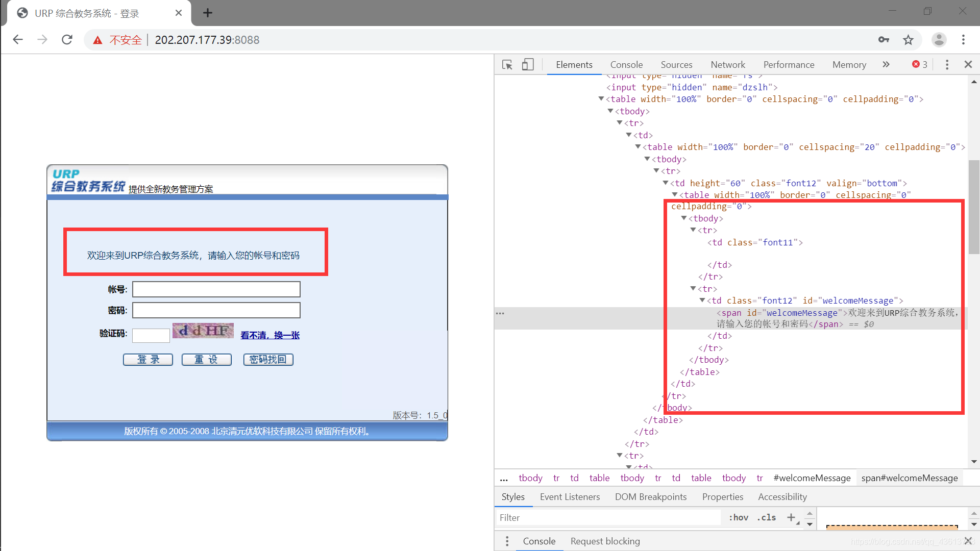980x551 pixels.
Task: Reload the page
Action: coord(67,40)
